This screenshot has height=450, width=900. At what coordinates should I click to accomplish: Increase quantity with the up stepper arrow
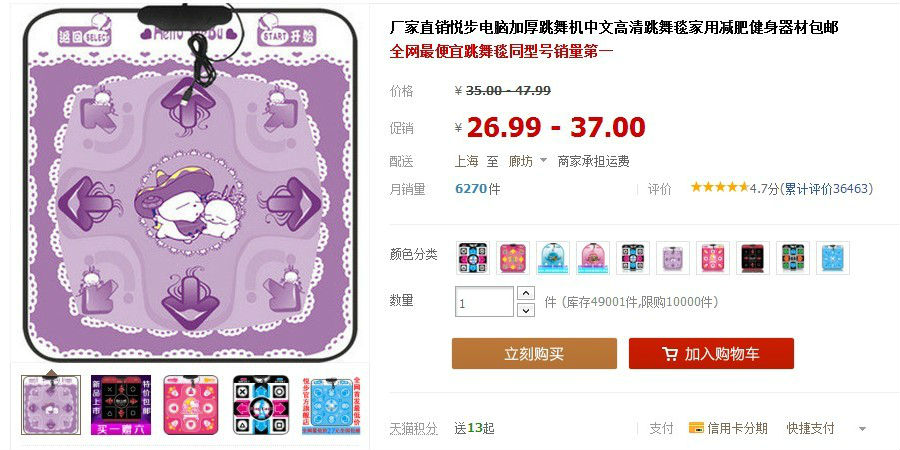[526, 293]
